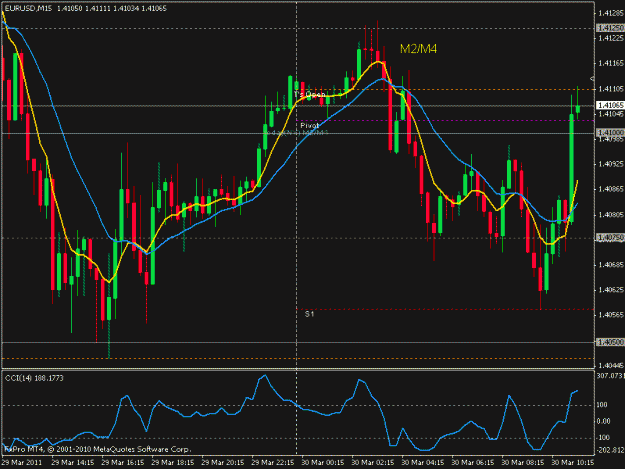Image resolution: width=625 pixels, height=469 pixels.
Task: Select the red dashed S1 support line
Action: [446, 309]
